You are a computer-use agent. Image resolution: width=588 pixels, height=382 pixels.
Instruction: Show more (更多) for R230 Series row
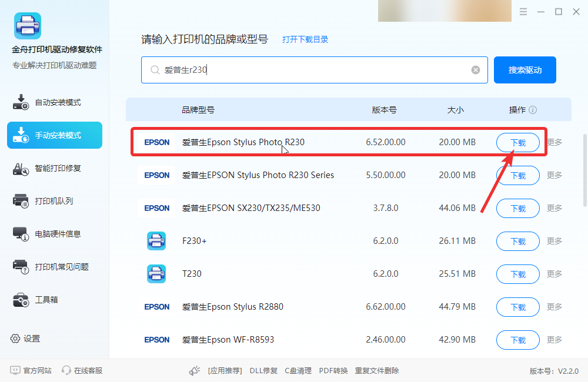[554, 175]
